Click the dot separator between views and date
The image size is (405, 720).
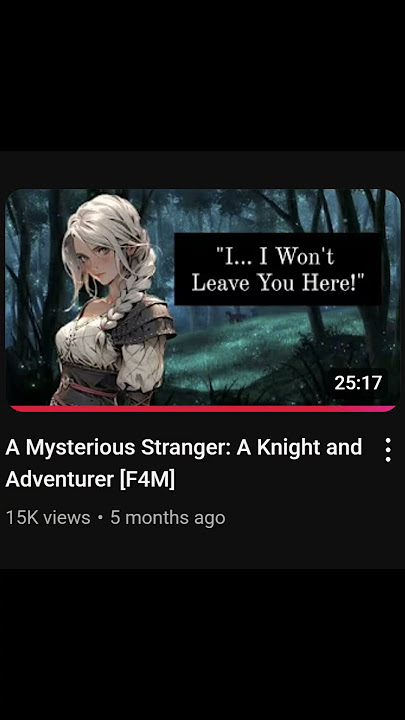100,518
